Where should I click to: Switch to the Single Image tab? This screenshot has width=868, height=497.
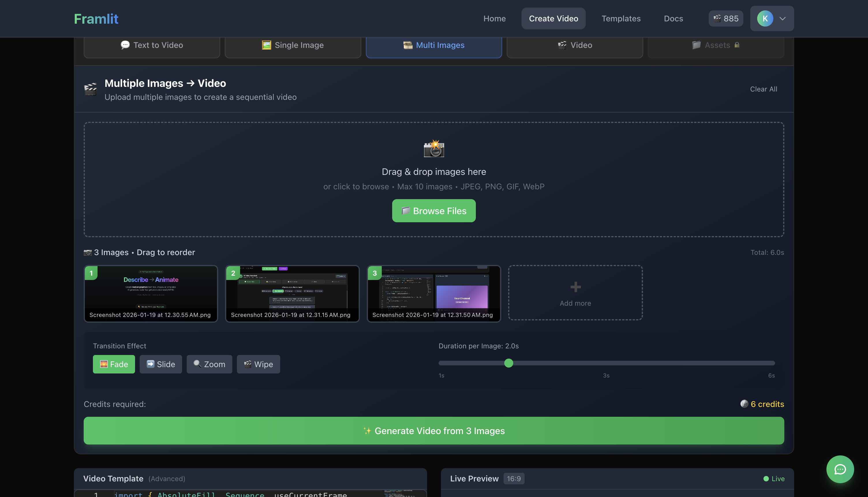pos(292,45)
